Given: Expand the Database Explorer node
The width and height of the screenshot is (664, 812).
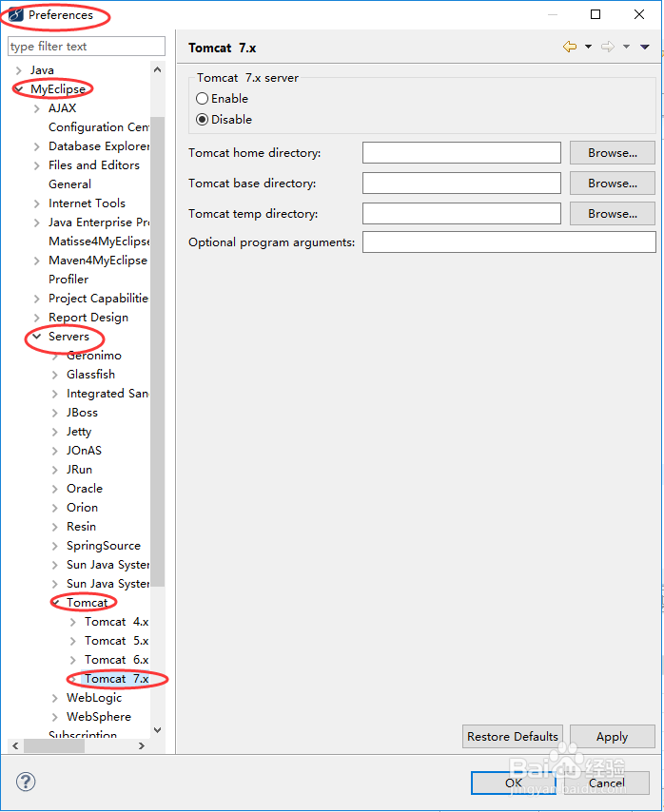Looking at the screenshot, I should click(x=37, y=146).
